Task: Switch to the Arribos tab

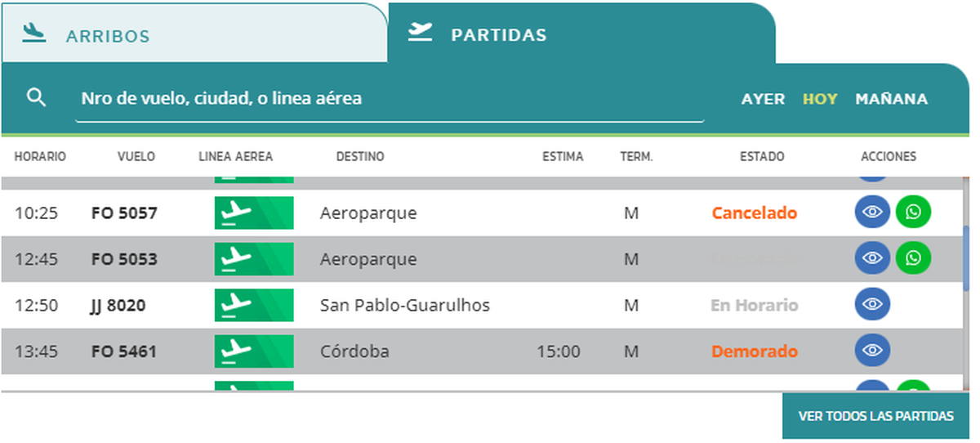Action: click(x=108, y=36)
